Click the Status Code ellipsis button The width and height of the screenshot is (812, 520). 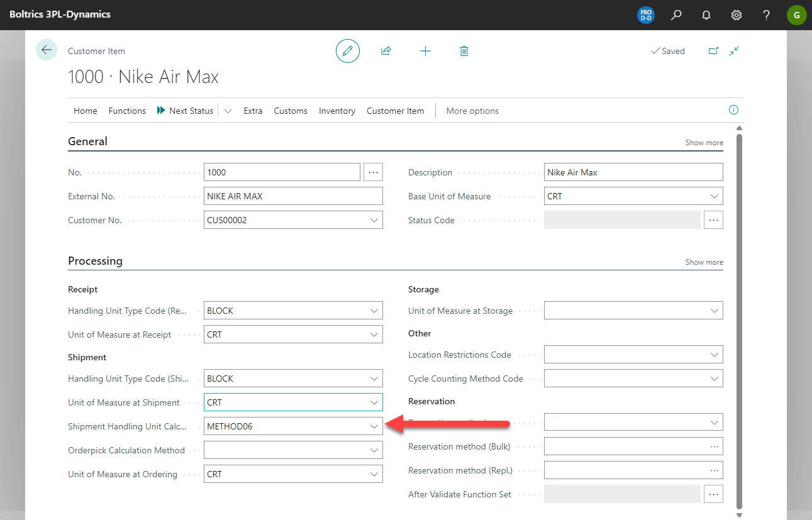[x=713, y=220]
